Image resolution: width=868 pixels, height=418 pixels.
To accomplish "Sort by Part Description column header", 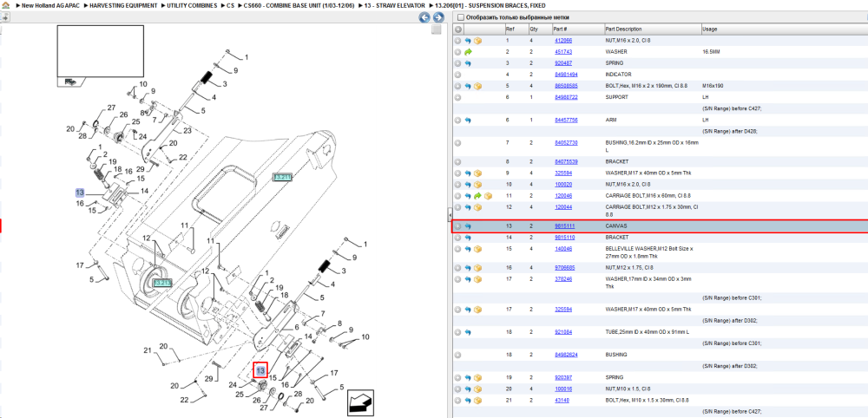I will [652, 29].
